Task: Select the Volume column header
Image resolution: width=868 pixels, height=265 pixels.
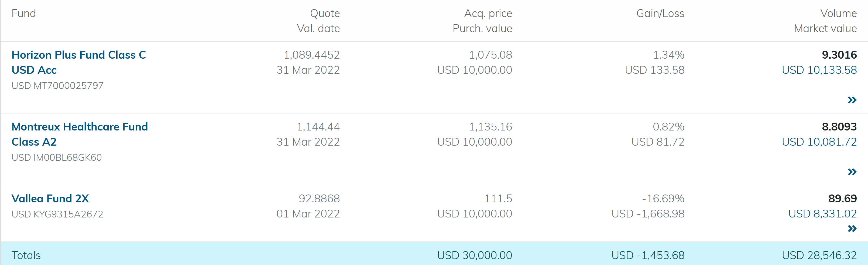Action: [x=838, y=14]
